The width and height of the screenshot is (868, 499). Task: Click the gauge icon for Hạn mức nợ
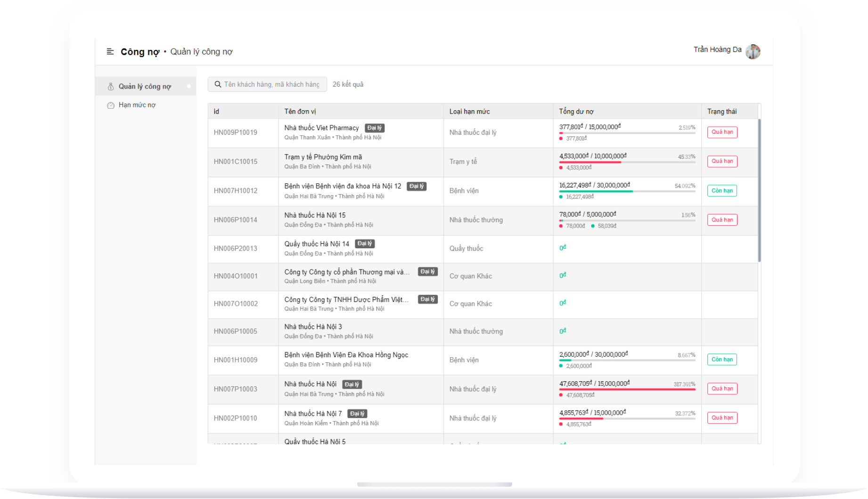111,105
